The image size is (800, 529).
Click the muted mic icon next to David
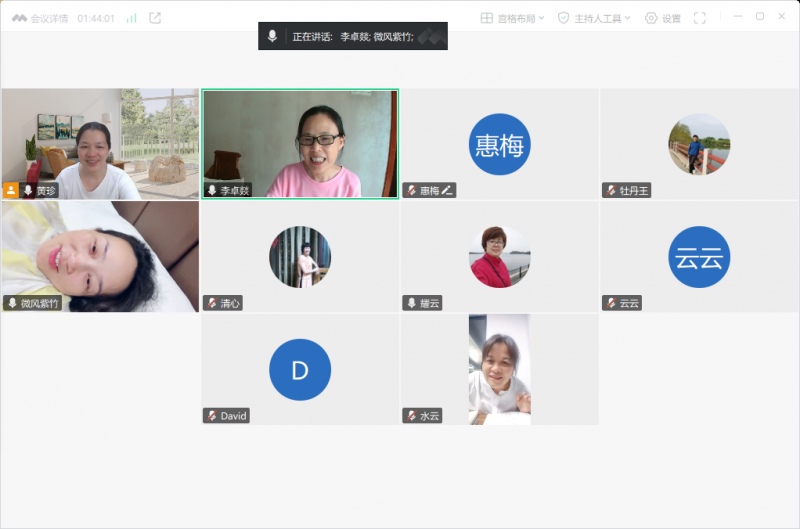coord(211,416)
